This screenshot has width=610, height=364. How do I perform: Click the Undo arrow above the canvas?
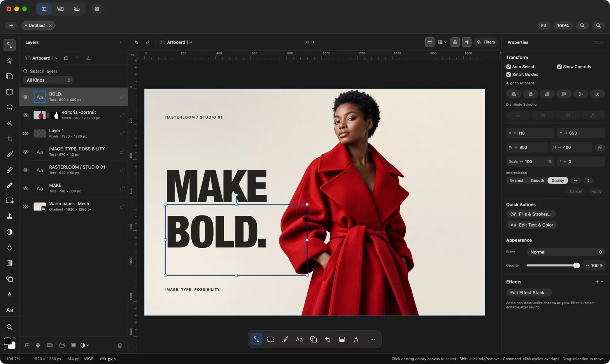click(136, 42)
